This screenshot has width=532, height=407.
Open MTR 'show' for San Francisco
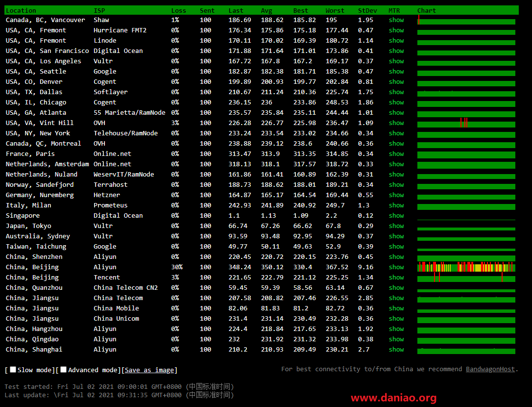[396, 51]
